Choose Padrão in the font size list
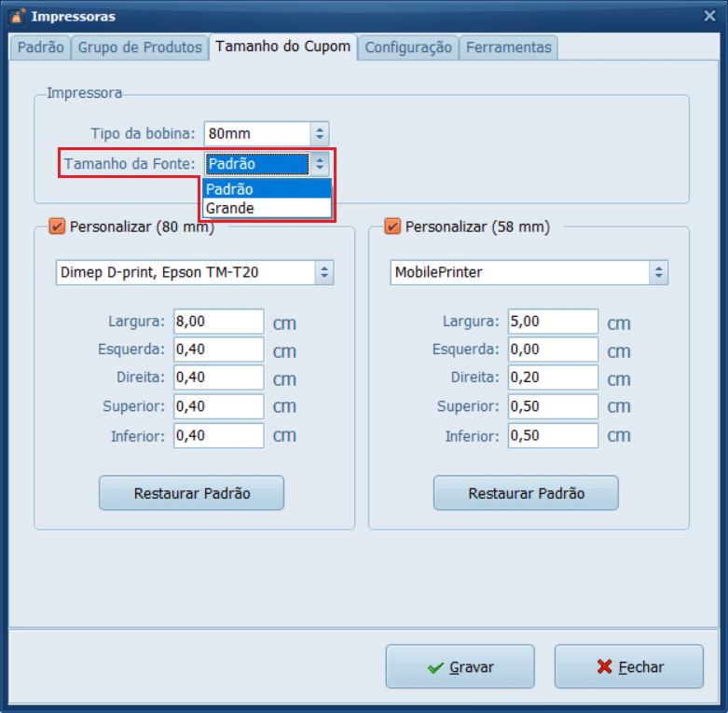Image resolution: width=728 pixels, height=713 pixels. pyautogui.click(x=267, y=189)
